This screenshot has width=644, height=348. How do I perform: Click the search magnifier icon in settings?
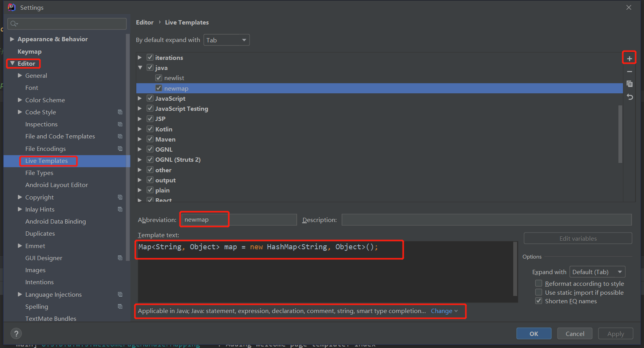point(14,24)
